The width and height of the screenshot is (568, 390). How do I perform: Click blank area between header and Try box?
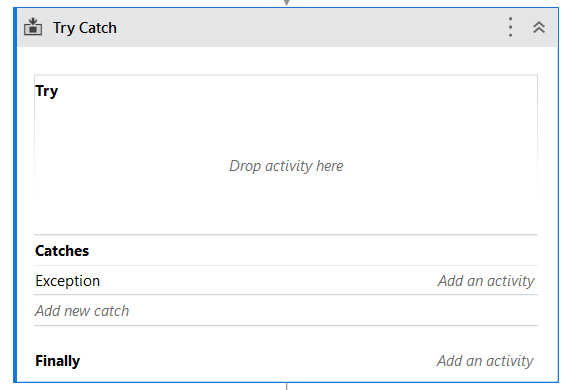286,60
